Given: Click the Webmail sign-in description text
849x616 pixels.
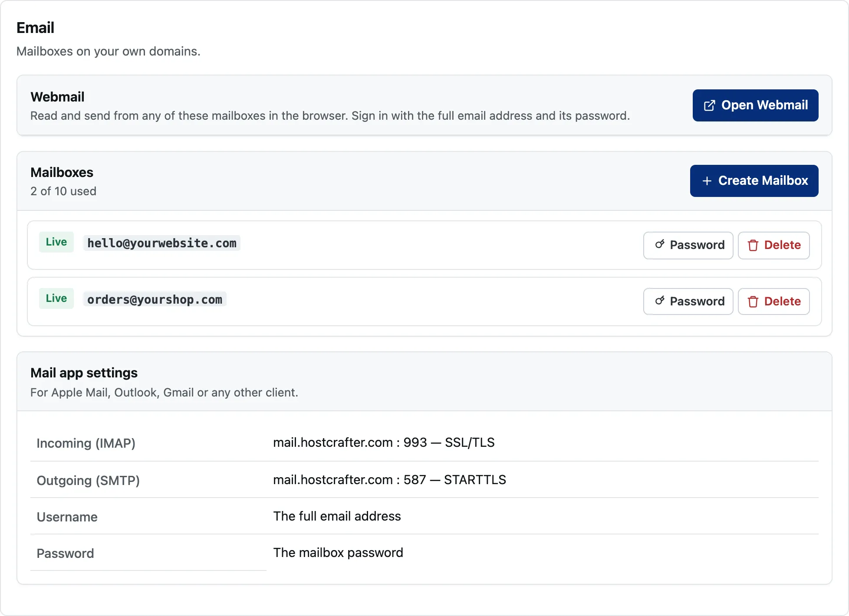Looking at the screenshot, I should click(x=330, y=116).
